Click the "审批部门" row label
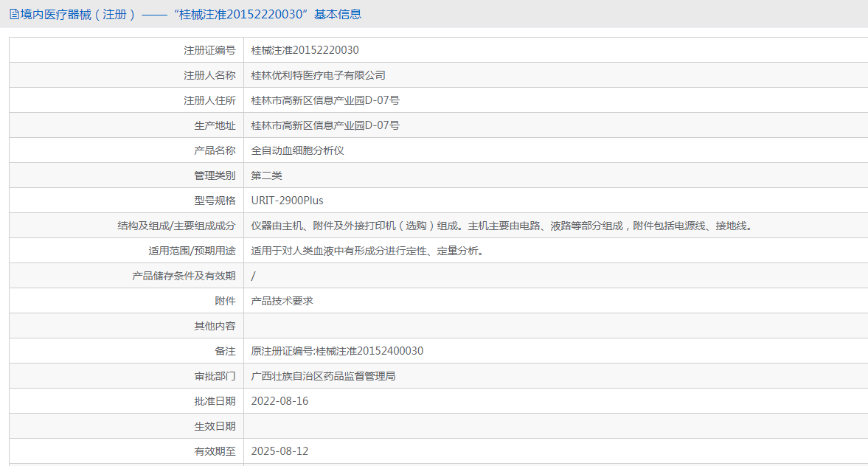 pos(215,376)
